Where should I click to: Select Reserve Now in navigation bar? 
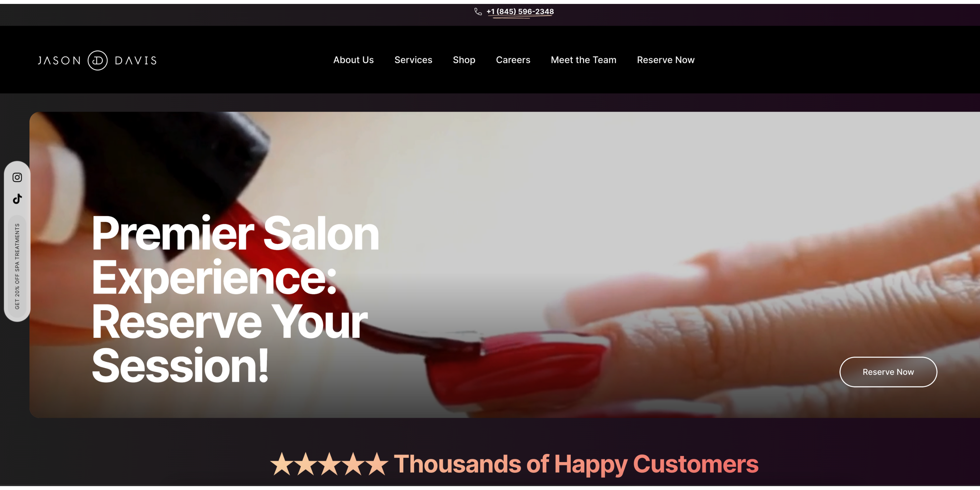pyautogui.click(x=665, y=60)
